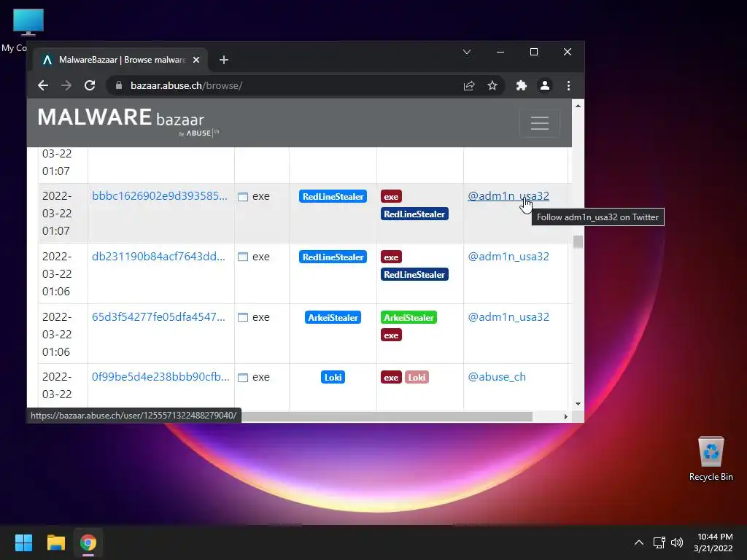Click exe file type icon in 65d3f542 row
Viewport: 747px width, 560px height.
[x=243, y=318]
